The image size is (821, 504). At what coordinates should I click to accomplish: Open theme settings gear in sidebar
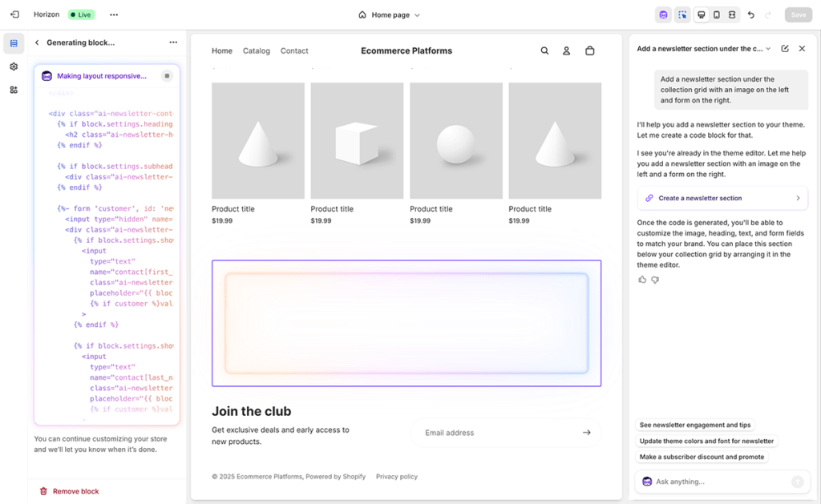click(x=14, y=67)
